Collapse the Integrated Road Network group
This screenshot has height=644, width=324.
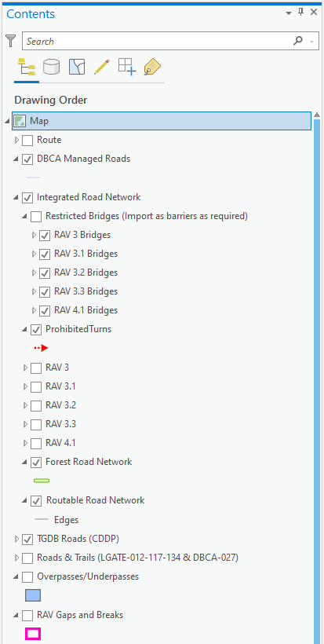tap(16, 198)
